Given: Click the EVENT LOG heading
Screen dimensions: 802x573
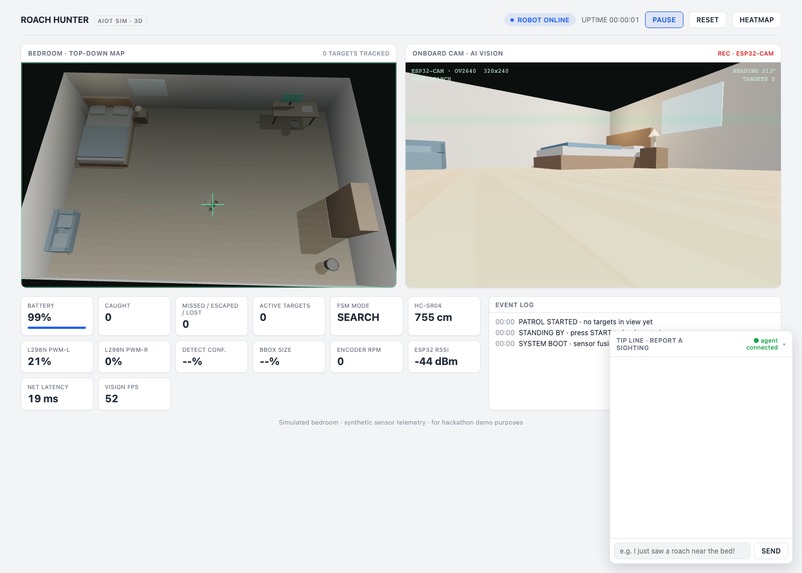Looking at the screenshot, I should point(515,305).
